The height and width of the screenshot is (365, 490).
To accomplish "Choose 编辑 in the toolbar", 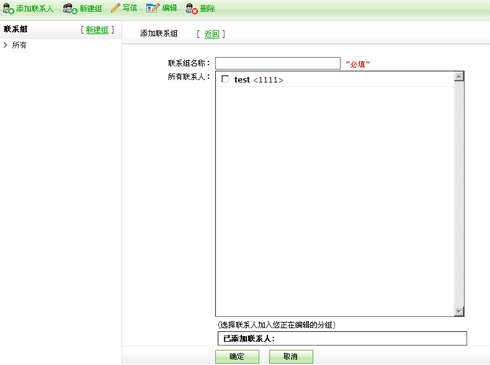I will (169, 8).
